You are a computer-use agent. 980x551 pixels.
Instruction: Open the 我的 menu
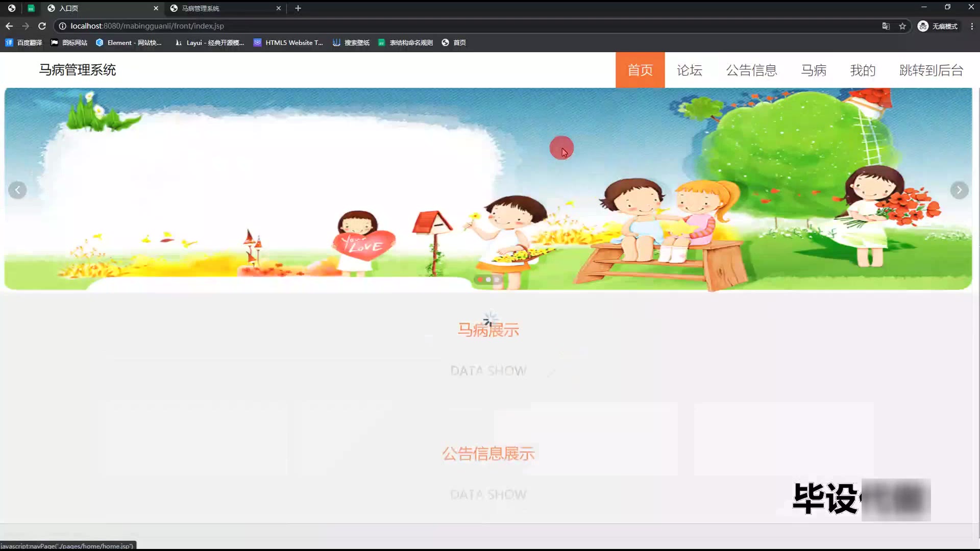tap(863, 70)
